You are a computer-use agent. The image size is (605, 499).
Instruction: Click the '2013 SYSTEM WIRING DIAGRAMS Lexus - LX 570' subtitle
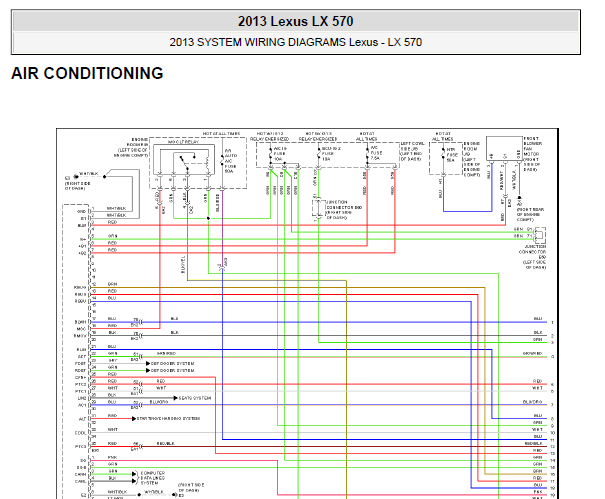pyautogui.click(x=296, y=42)
